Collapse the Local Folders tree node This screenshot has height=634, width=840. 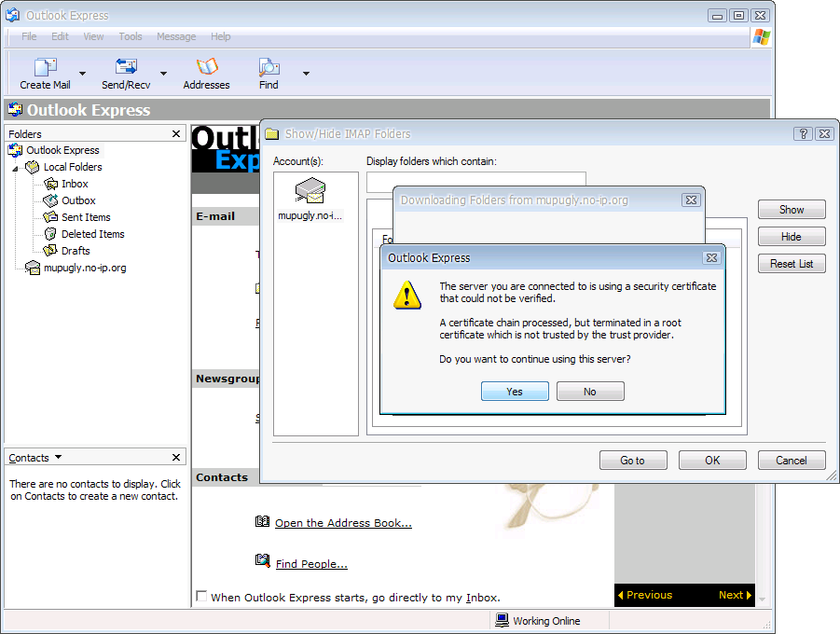click(x=15, y=168)
